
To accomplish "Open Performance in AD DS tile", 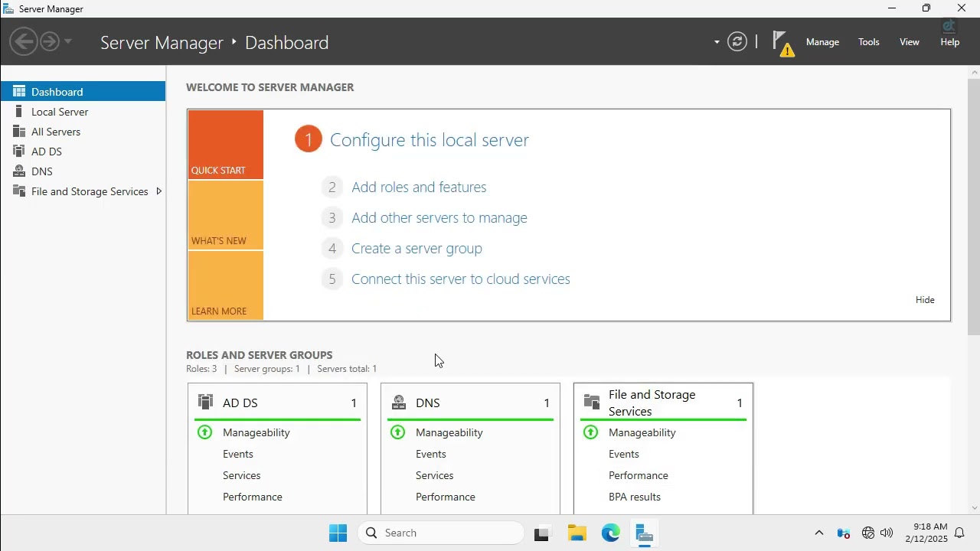I will click(253, 497).
